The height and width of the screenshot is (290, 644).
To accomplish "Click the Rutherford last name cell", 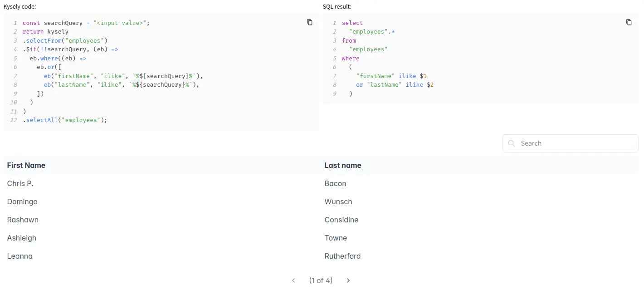I will (x=342, y=256).
